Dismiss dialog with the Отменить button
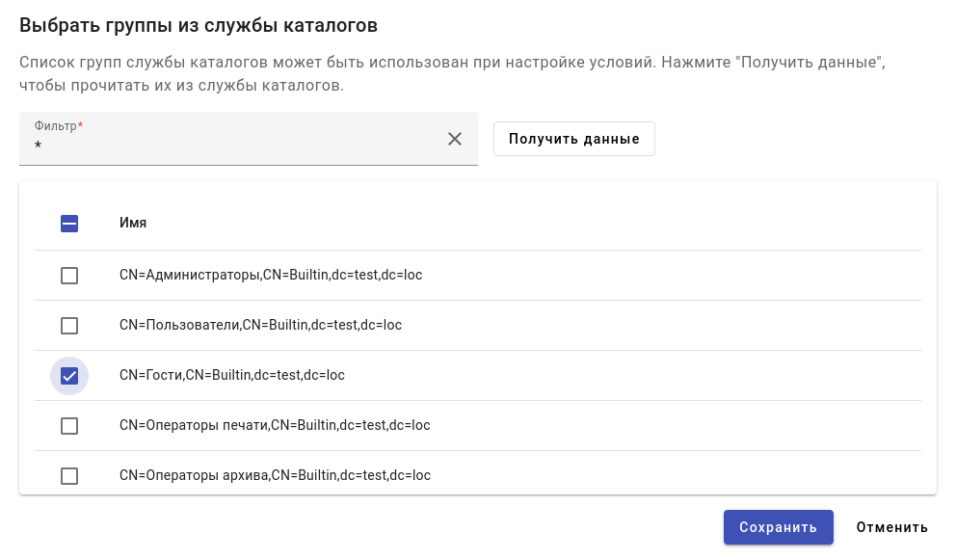The height and width of the screenshot is (560, 956). 891,527
